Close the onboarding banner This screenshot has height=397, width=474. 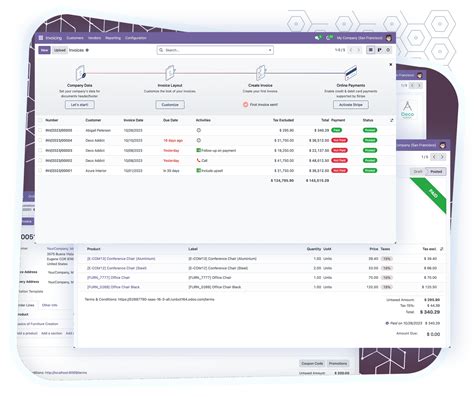[391, 64]
